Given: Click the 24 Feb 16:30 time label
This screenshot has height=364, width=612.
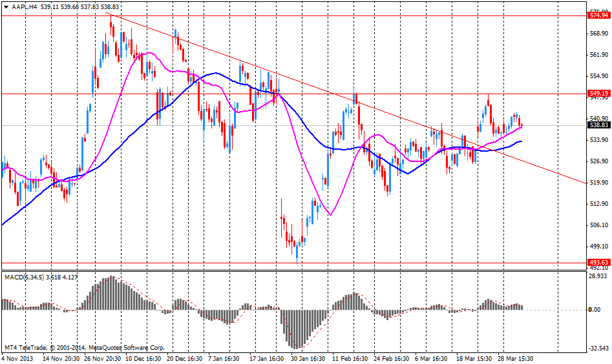Looking at the screenshot, I should (x=392, y=359).
